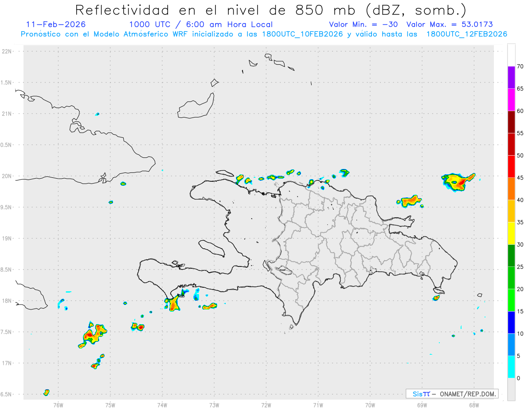Screen dimensions: 532x411
Task: Click the magenta 60–65 dBZ colorbar segment
Action: 511,99
